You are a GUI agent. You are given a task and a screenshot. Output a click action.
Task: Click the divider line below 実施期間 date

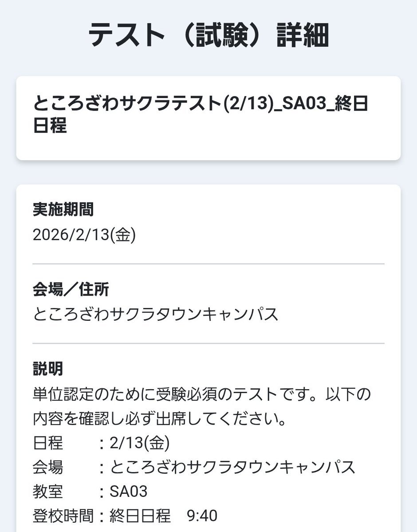208,264
